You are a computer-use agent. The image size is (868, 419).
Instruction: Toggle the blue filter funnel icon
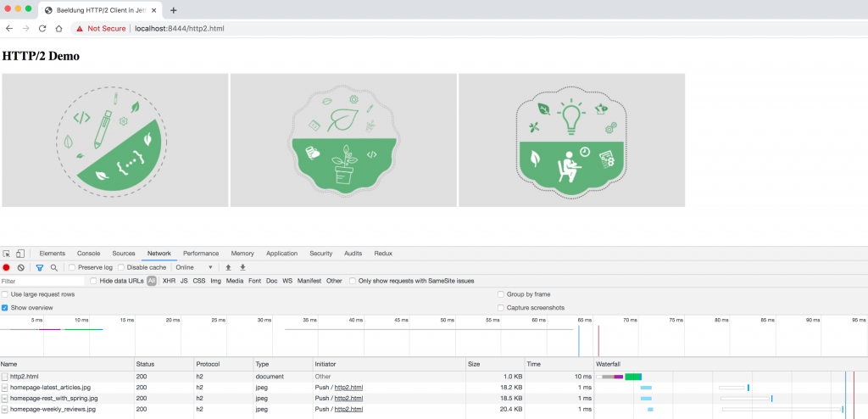39,268
